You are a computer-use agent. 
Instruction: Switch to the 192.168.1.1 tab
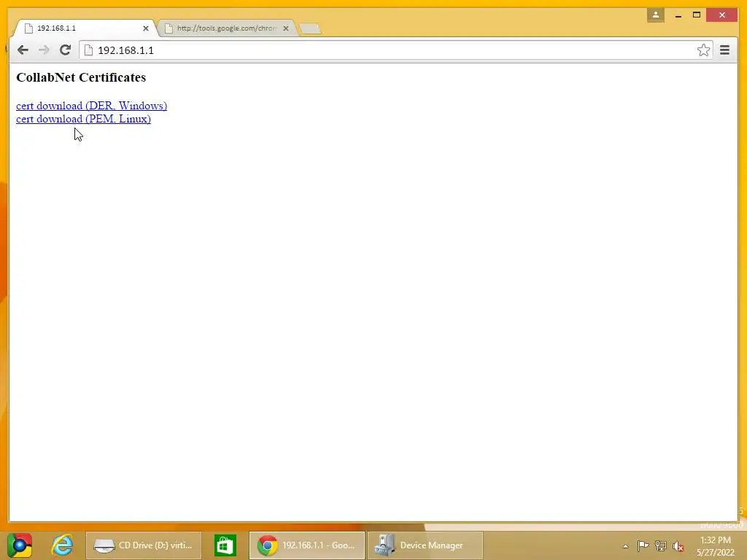tap(84, 28)
